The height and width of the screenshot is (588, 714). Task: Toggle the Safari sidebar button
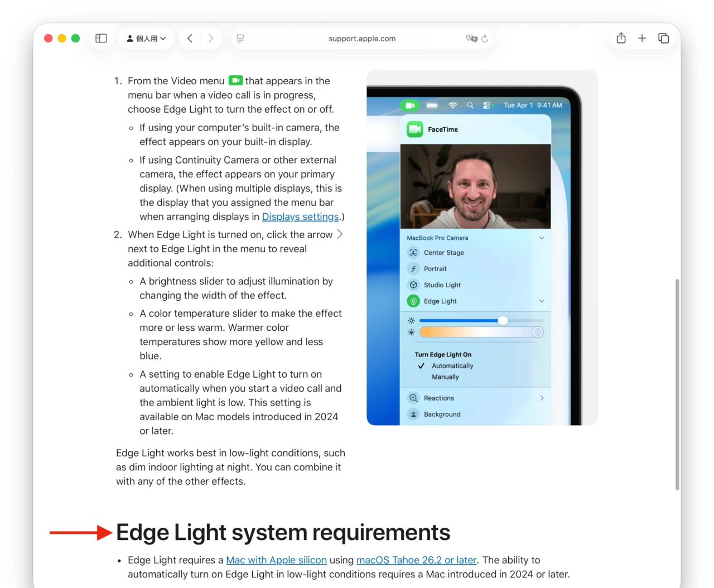(101, 38)
